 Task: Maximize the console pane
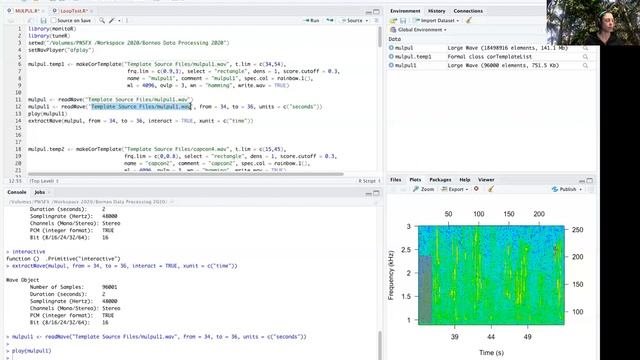[x=376, y=193]
